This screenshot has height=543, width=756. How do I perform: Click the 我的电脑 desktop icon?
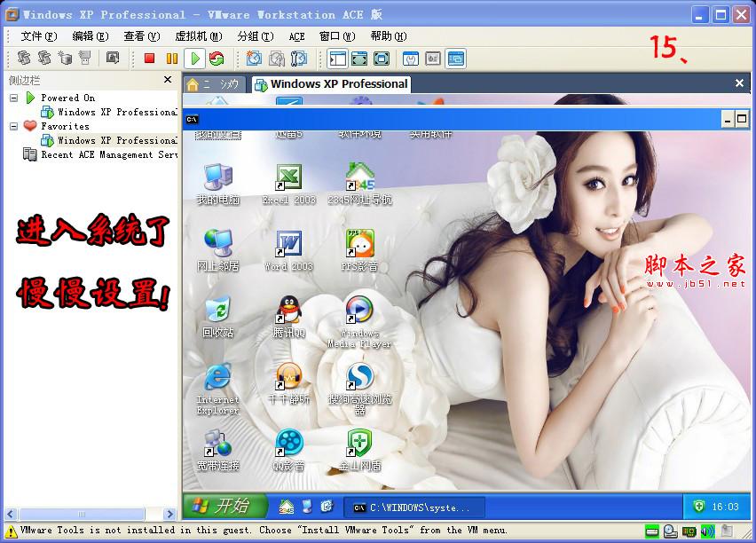pyautogui.click(x=218, y=184)
